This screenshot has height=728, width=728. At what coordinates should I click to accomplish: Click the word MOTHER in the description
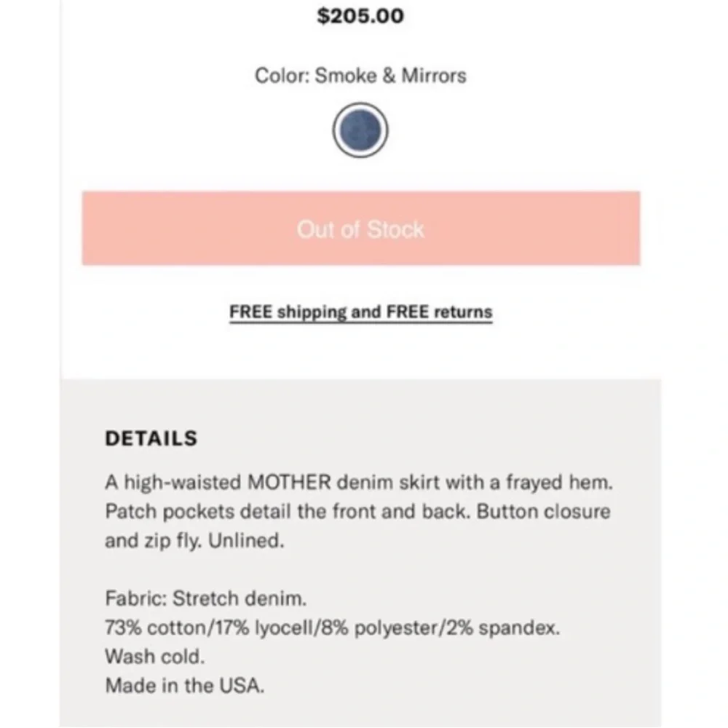[x=289, y=483]
